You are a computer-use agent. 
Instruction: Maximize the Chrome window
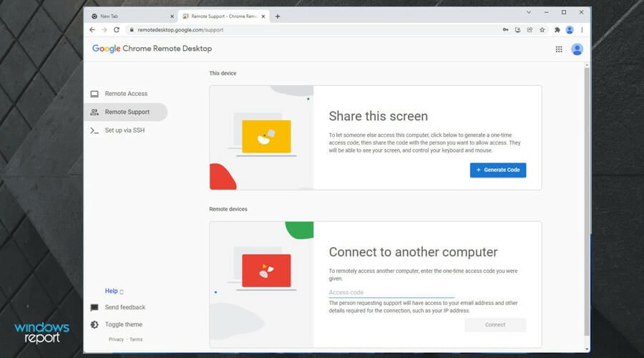pos(564,12)
